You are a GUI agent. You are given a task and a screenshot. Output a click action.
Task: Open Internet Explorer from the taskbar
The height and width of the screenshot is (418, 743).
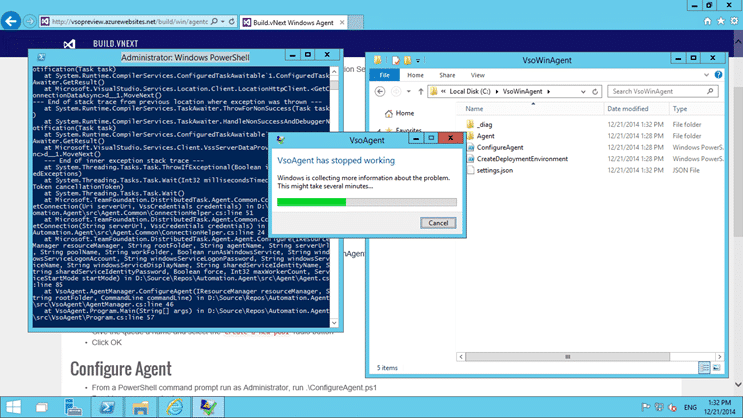tap(174, 407)
